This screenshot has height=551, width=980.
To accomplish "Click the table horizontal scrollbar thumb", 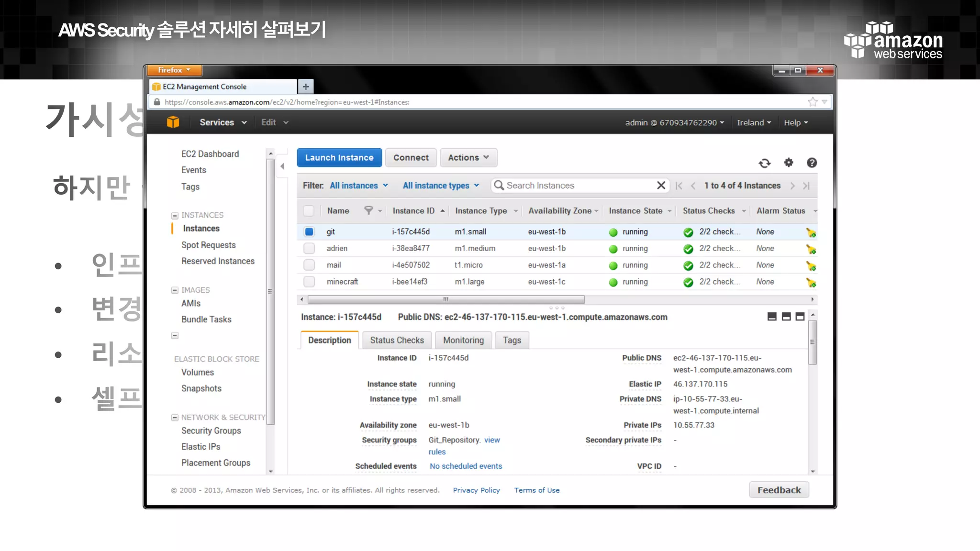I will pyautogui.click(x=445, y=299).
